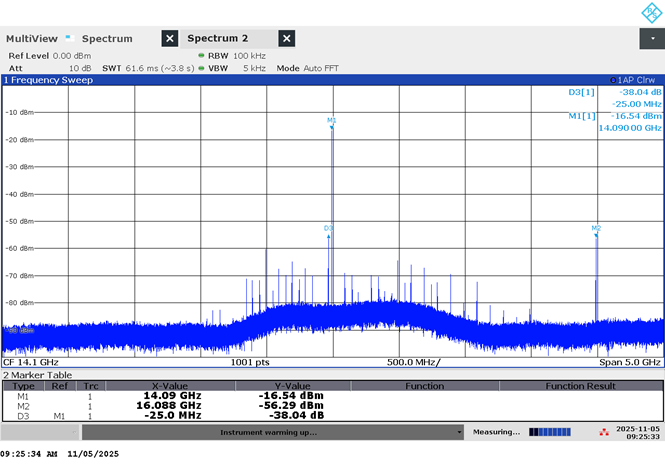
Task: Edit the Ref Level 0.00 dBm value
Action: (72, 56)
